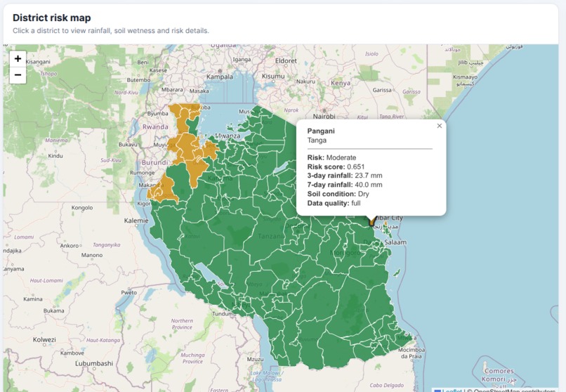Click the Eldoret label on the map
Screen dimensions: 566x392
point(286,61)
